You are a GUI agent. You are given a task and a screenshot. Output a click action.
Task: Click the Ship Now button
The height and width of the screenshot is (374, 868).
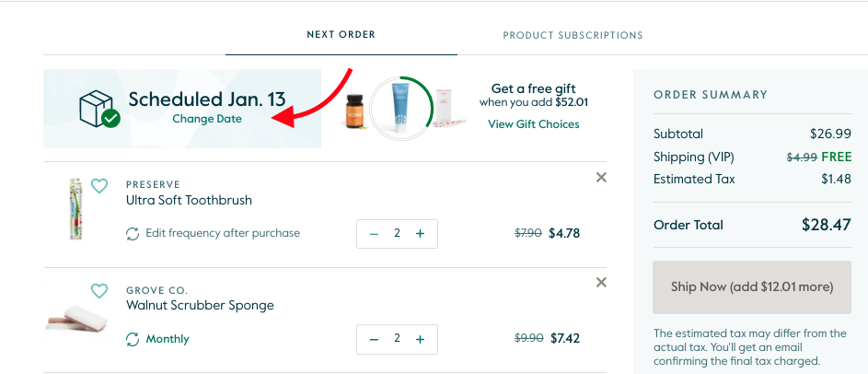pos(752,287)
